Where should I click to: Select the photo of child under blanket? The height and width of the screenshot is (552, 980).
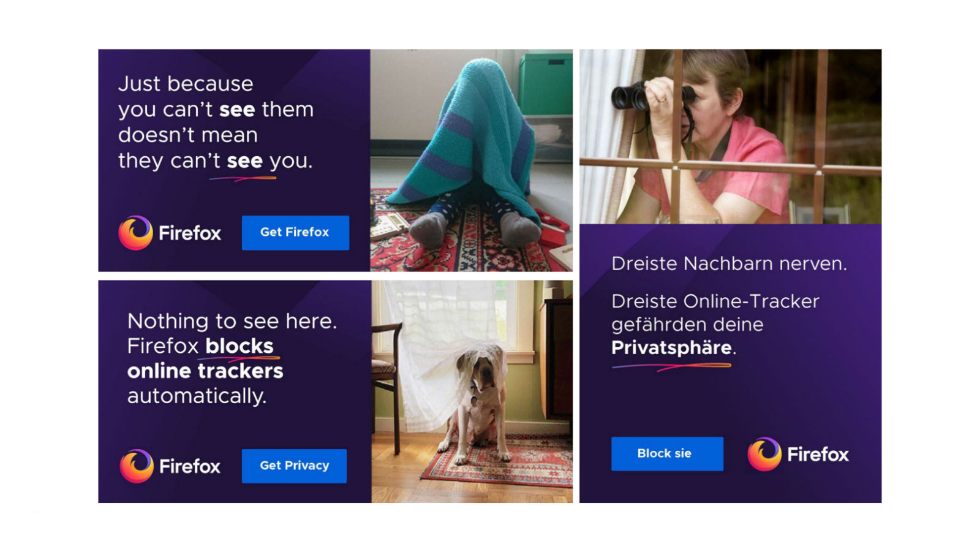click(472, 161)
